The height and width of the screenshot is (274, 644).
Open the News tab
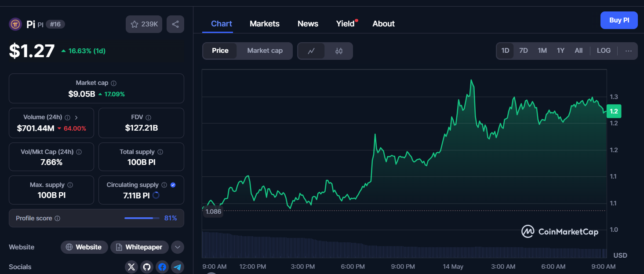[x=308, y=24]
